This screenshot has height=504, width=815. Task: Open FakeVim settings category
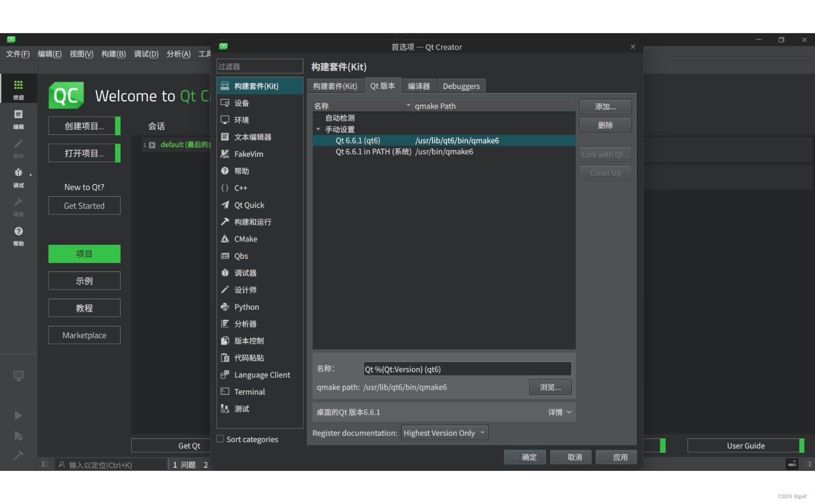[260, 154]
